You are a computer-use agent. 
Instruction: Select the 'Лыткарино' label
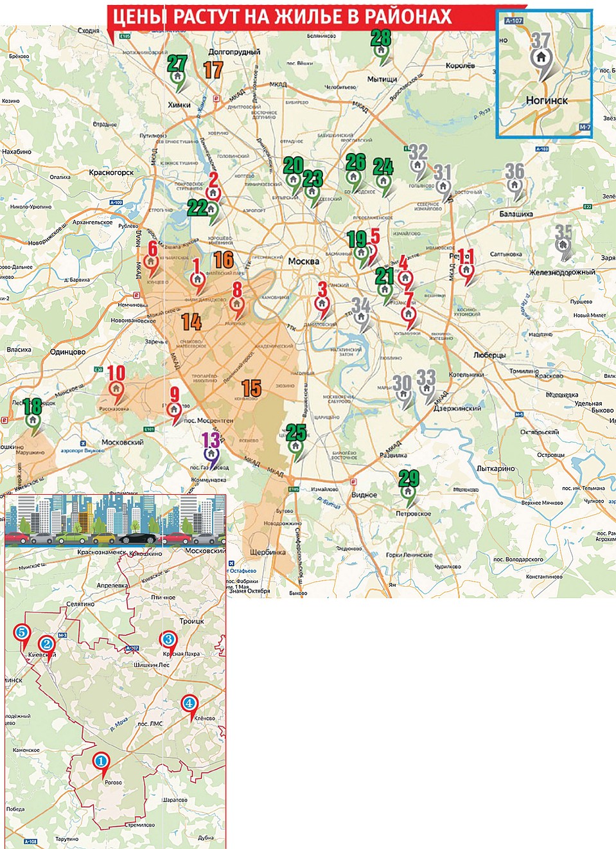pos(495,469)
